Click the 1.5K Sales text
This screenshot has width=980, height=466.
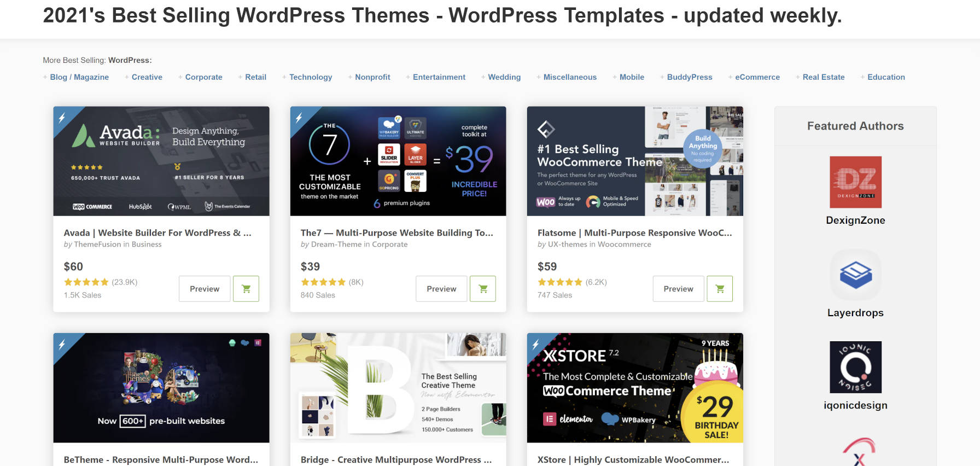point(83,295)
